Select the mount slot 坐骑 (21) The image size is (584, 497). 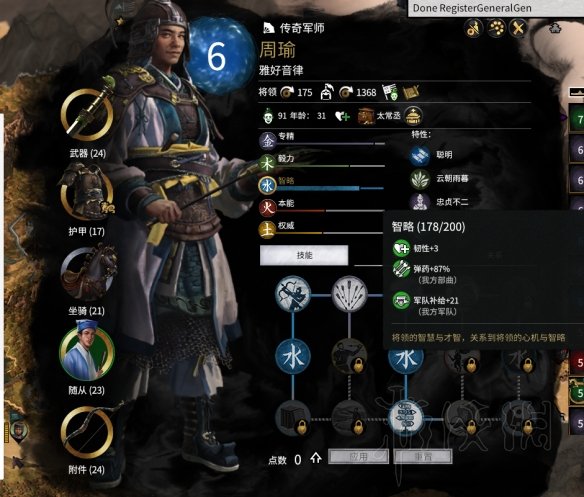89,274
